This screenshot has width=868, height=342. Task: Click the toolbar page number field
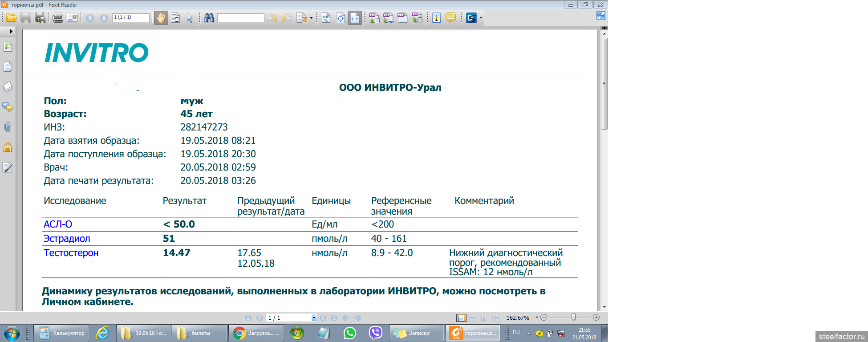tap(131, 17)
